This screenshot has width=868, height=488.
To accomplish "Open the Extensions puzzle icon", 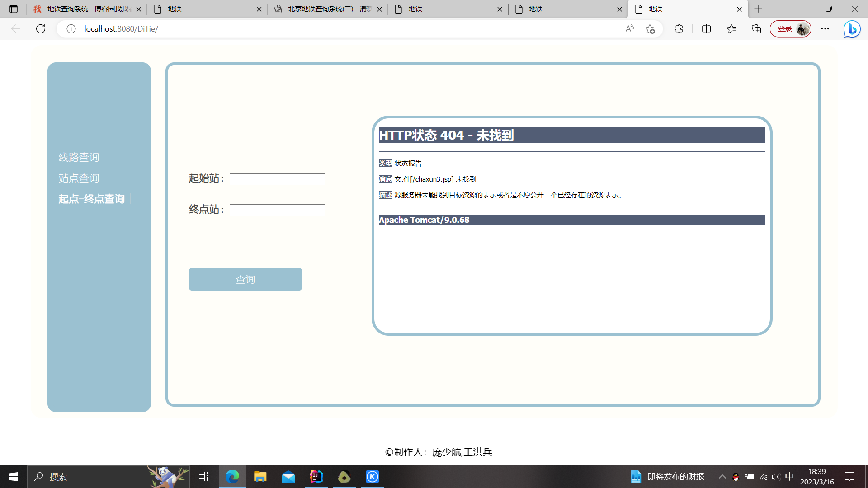I will [679, 29].
